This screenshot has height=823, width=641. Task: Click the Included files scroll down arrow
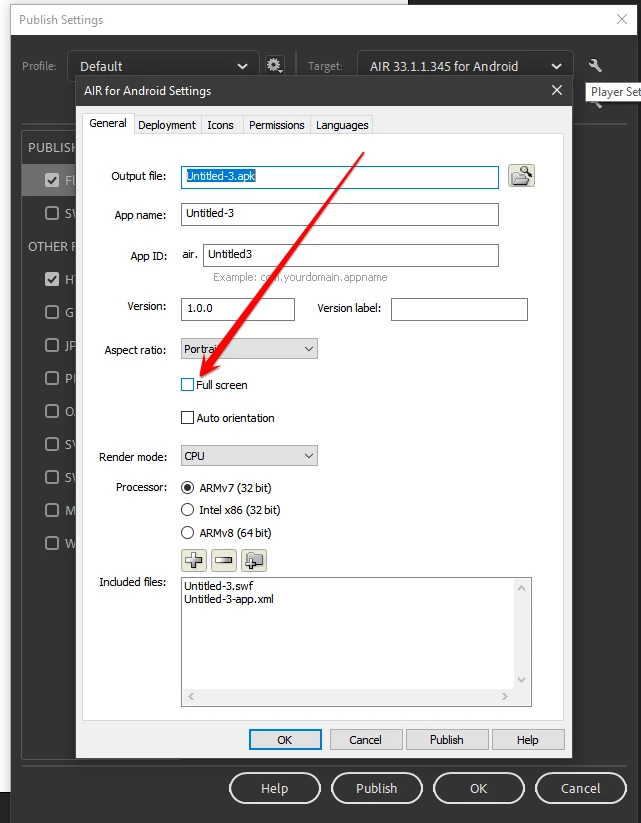click(521, 680)
